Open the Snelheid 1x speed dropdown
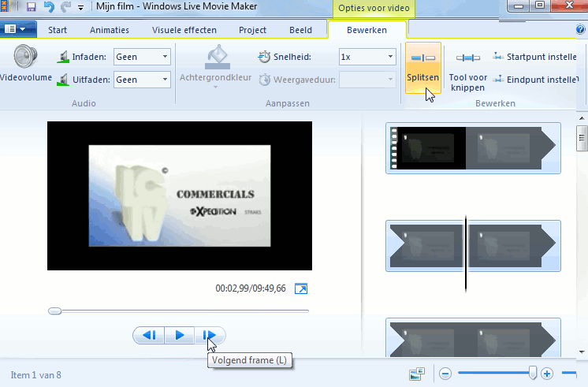Screen dimensions: 588x387 point(367,57)
